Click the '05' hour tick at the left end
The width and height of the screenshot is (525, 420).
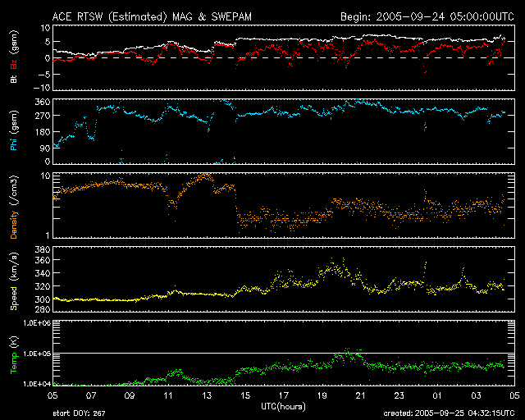point(52,395)
